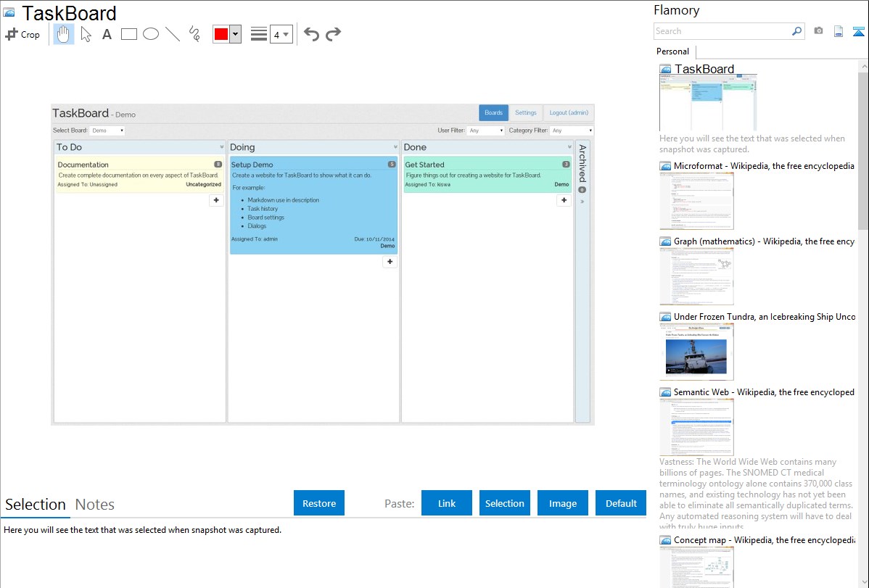Click the Boards button in TaskBoard
Viewport: 869px width, 588px height.
(493, 112)
